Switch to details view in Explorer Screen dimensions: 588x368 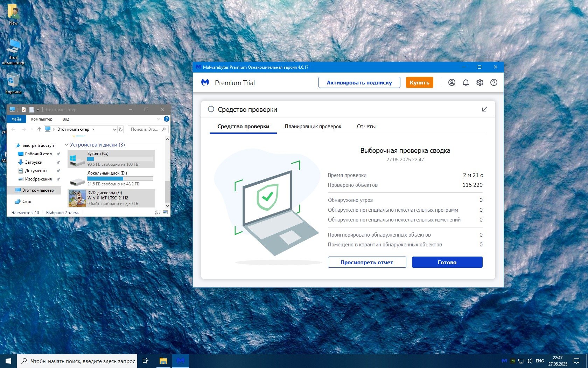tap(157, 212)
